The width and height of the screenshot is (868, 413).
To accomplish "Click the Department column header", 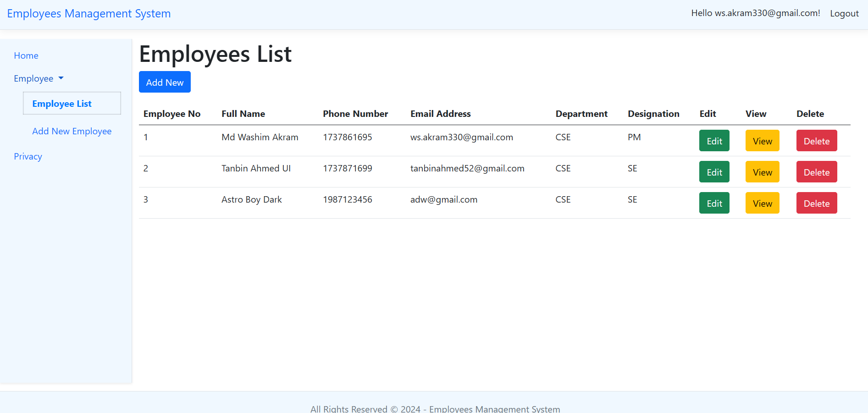I will tap(581, 114).
